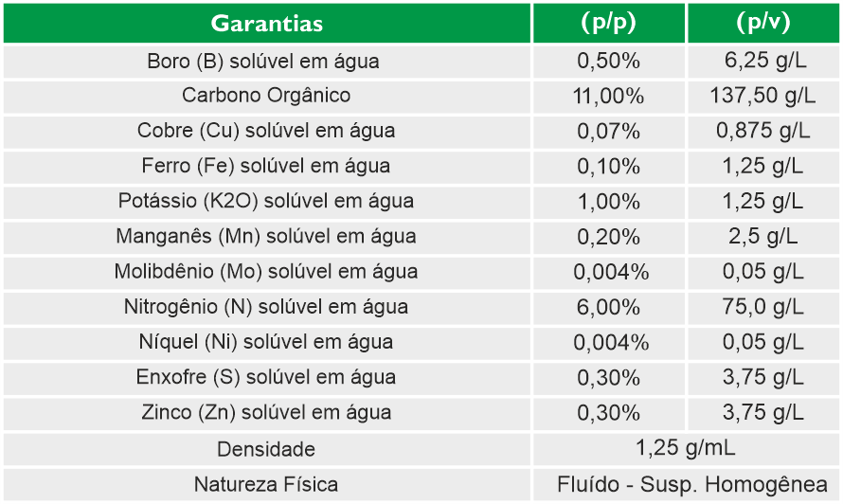The height and width of the screenshot is (504, 843).
Task: Select the (p/v) column header
Action: [x=762, y=23]
